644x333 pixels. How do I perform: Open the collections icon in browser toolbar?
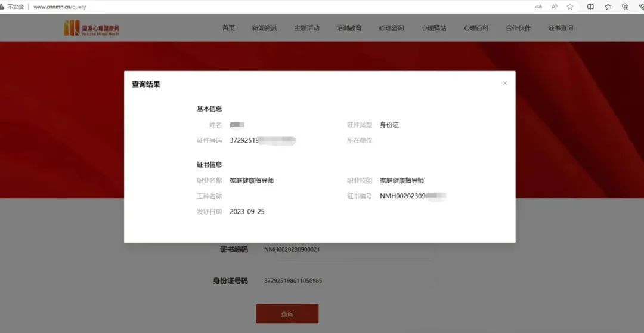(x=625, y=7)
